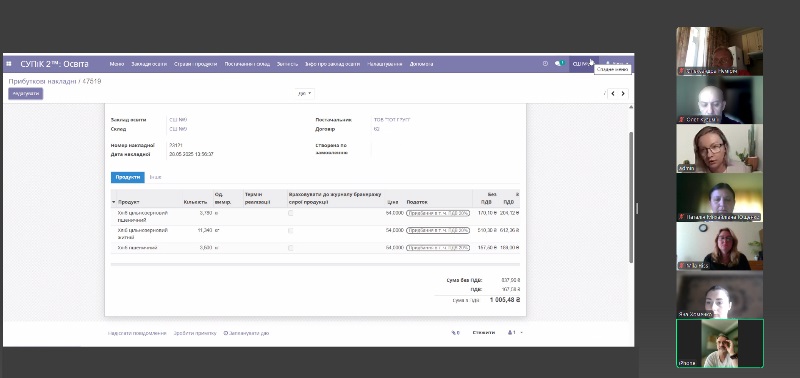The image size is (800, 378).
Task: Open the Звітність menu item
Action: pyautogui.click(x=287, y=64)
